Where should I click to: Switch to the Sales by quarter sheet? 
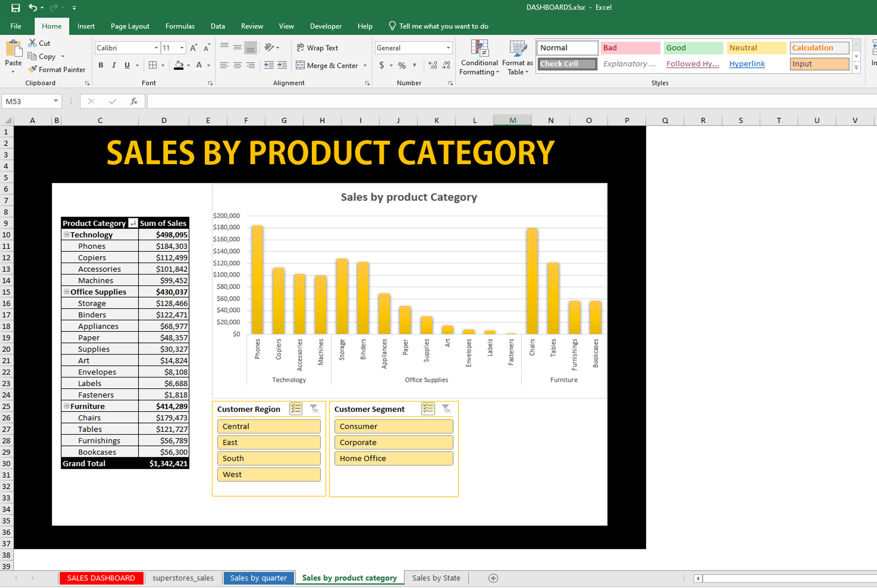coord(258,578)
